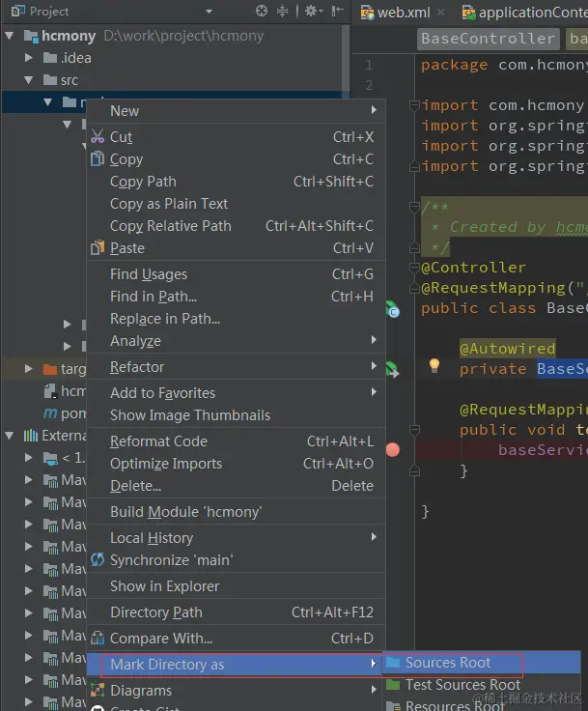Open Mark Directory as submenu
This screenshot has height=711, width=588.
[237, 665]
